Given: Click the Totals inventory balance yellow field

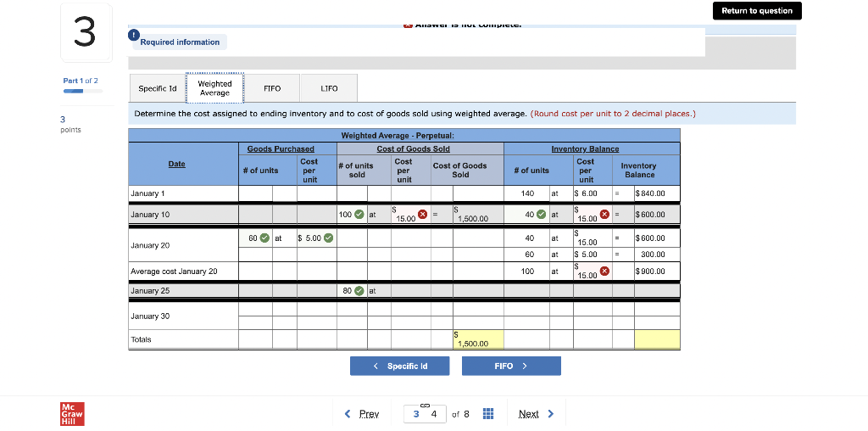Looking at the screenshot, I should click(657, 339).
